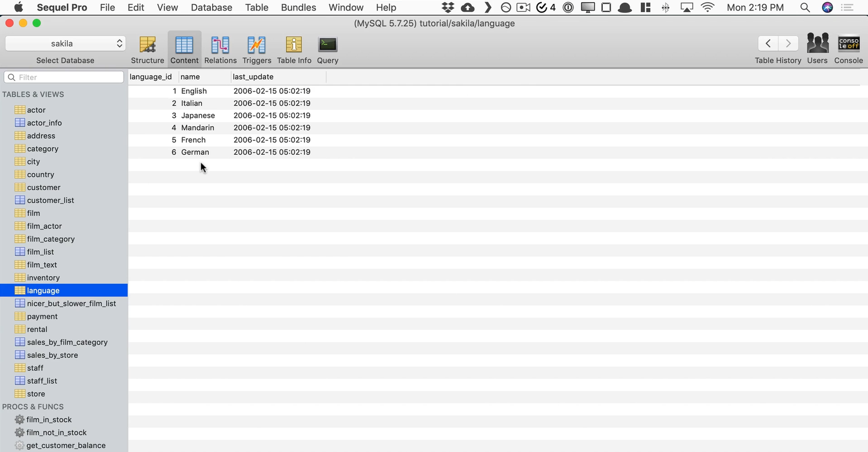Open the Database menu
The height and width of the screenshot is (452, 868).
(211, 7)
